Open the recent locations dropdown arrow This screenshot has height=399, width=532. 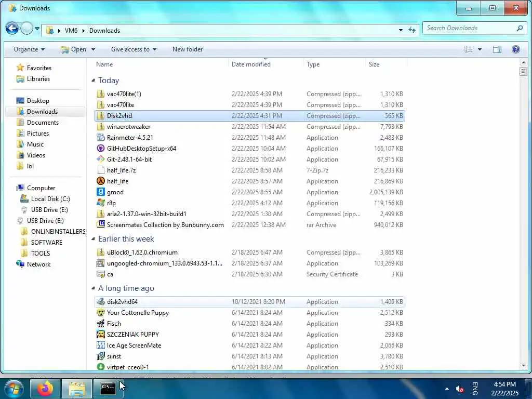coord(37,29)
